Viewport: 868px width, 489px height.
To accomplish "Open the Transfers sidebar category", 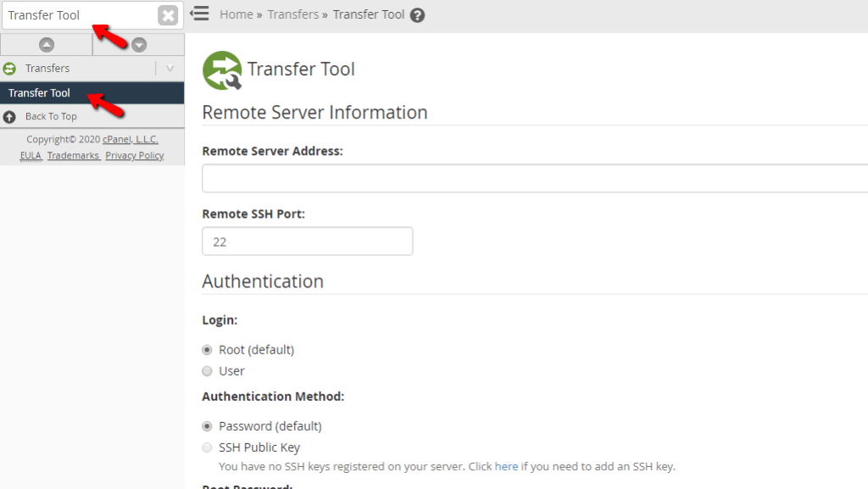I will [47, 69].
